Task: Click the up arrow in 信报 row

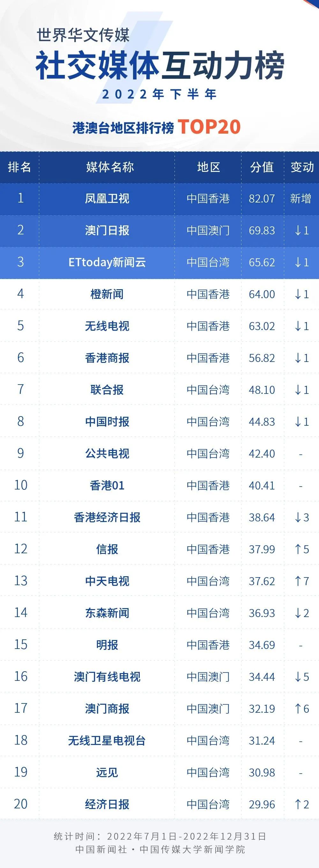Action: point(298,549)
